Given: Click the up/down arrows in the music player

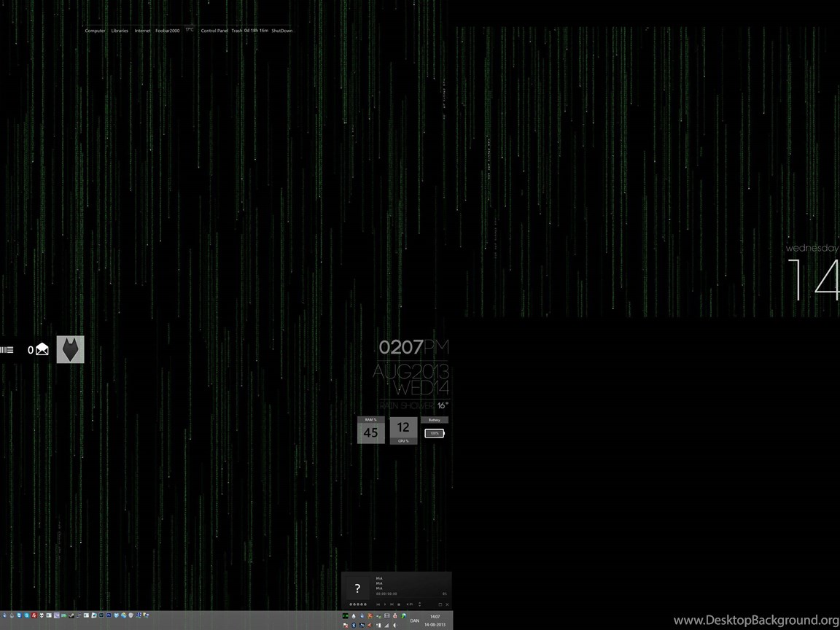Looking at the screenshot, I should point(419,604).
